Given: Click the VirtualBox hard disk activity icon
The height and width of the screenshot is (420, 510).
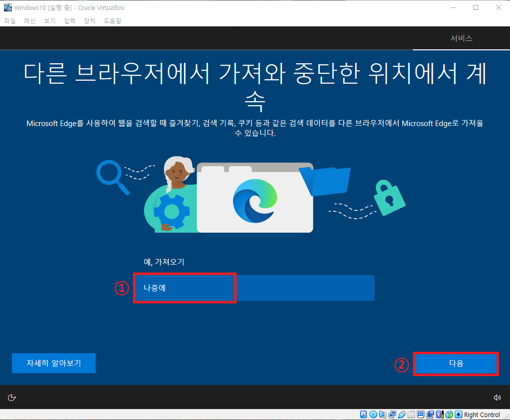Looking at the screenshot, I should [x=363, y=414].
